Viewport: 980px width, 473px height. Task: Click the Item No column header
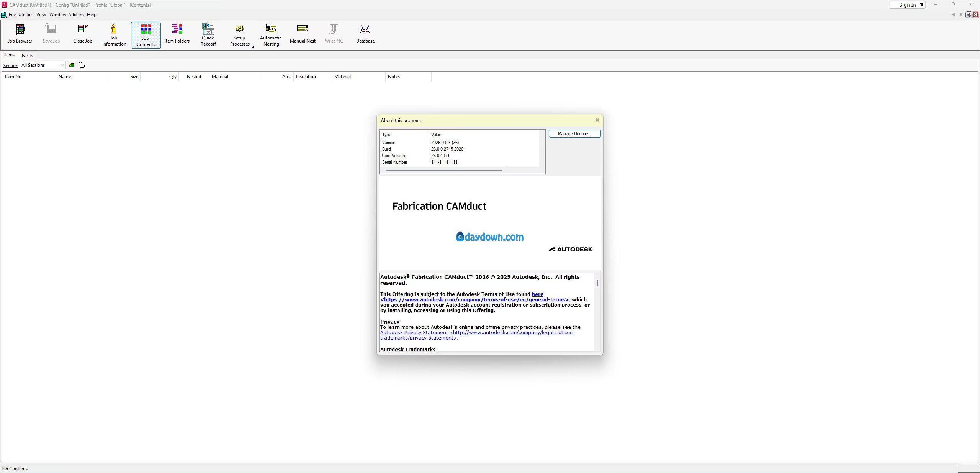coord(29,77)
